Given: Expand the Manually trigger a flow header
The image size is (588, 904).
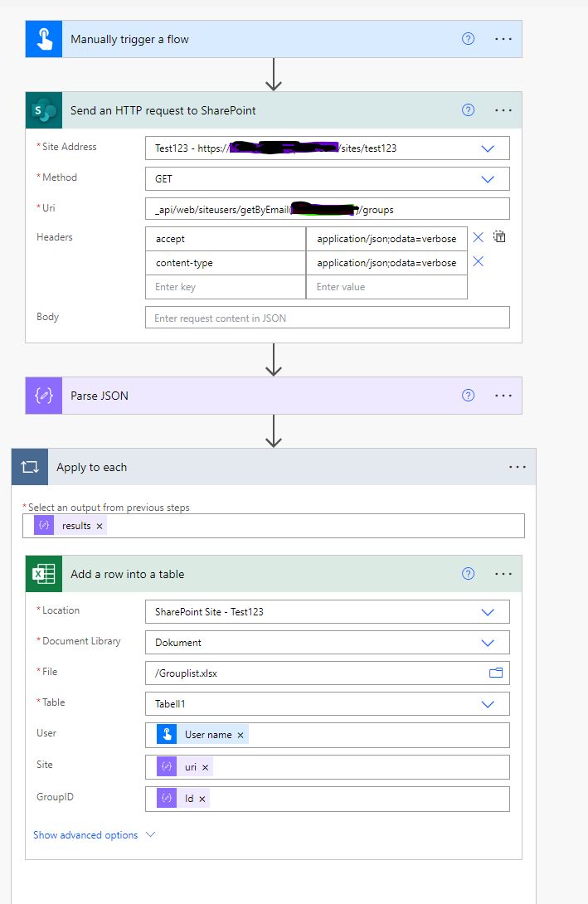Looking at the screenshot, I should pos(274,39).
